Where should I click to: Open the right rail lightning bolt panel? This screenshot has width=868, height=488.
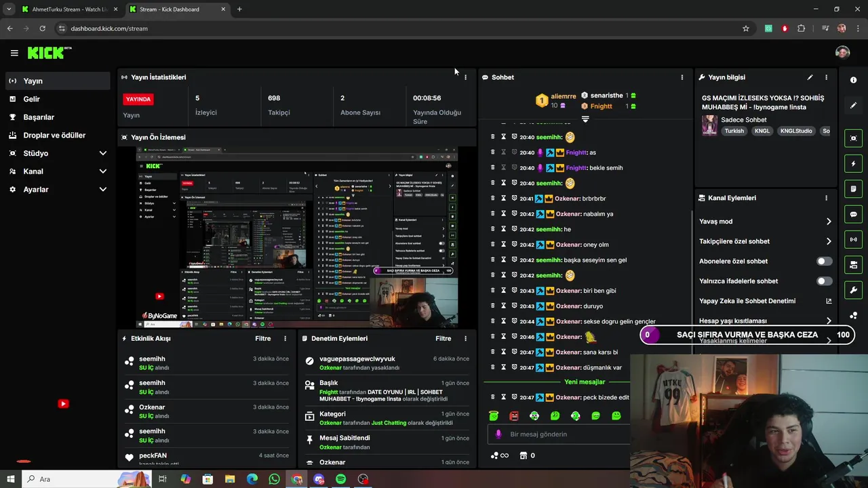point(853,163)
